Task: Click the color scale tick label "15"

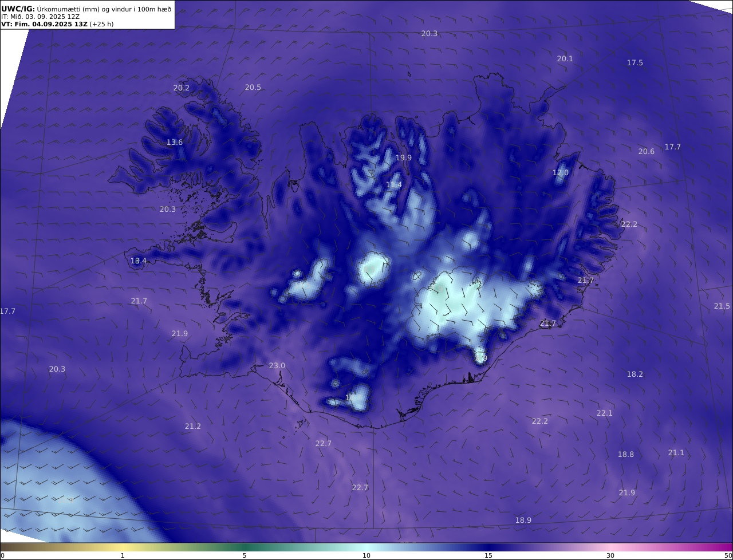Action: click(488, 555)
